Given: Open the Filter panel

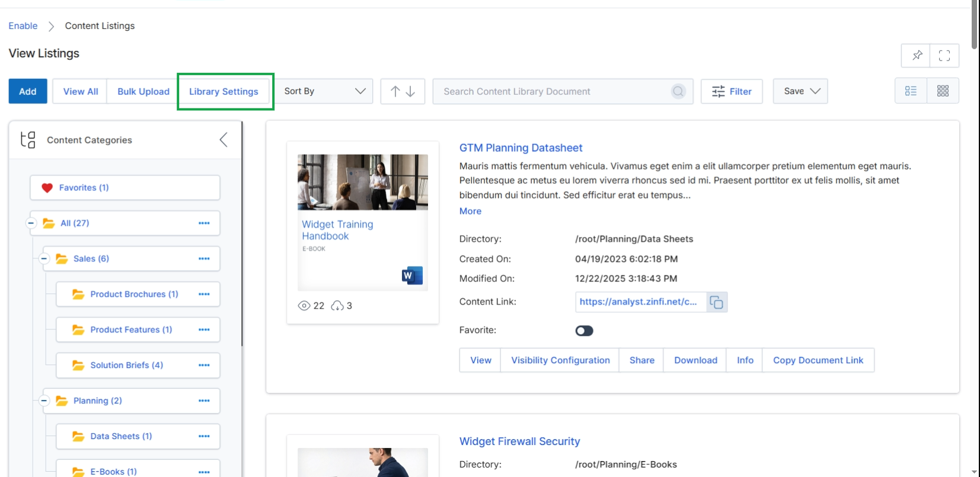Looking at the screenshot, I should 732,91.
